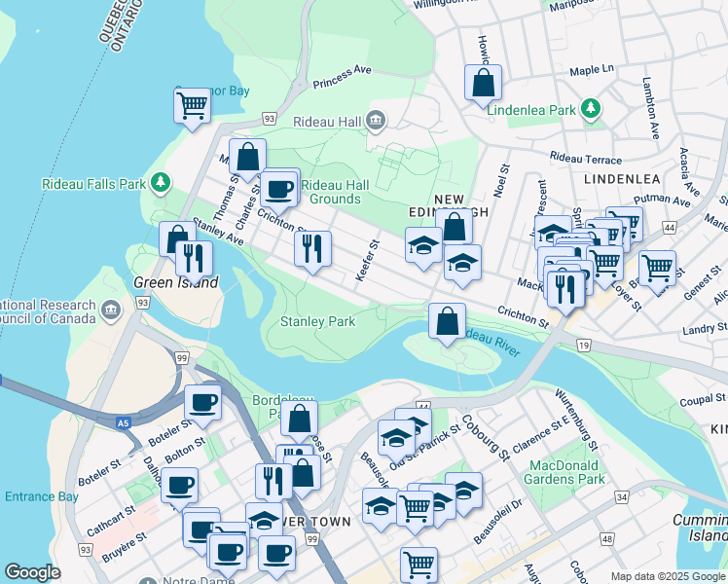Click the restaurant marker near Crichton St intersection
This screenshot has height=584, width=728.
point(565,290)
